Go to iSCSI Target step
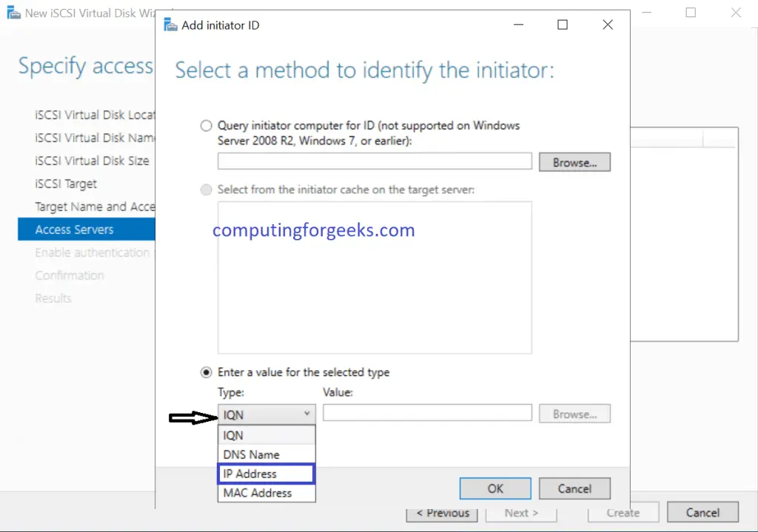 [x=66, y=184]
